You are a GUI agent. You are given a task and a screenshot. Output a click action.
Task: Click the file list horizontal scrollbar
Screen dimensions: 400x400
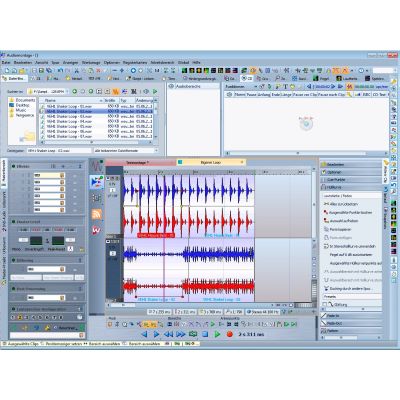(x=97, y=142)
